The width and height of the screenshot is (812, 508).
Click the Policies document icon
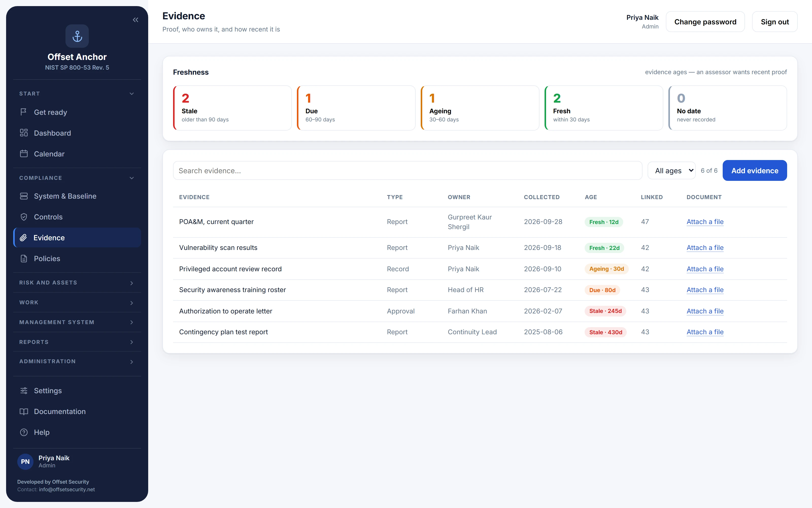[24, 258]
